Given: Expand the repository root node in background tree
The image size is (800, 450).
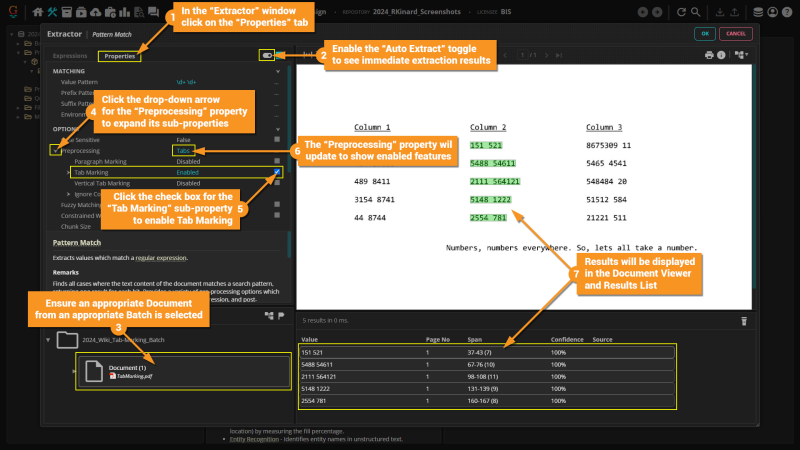Looking at the screenshot, I should [x=12, y=34].
